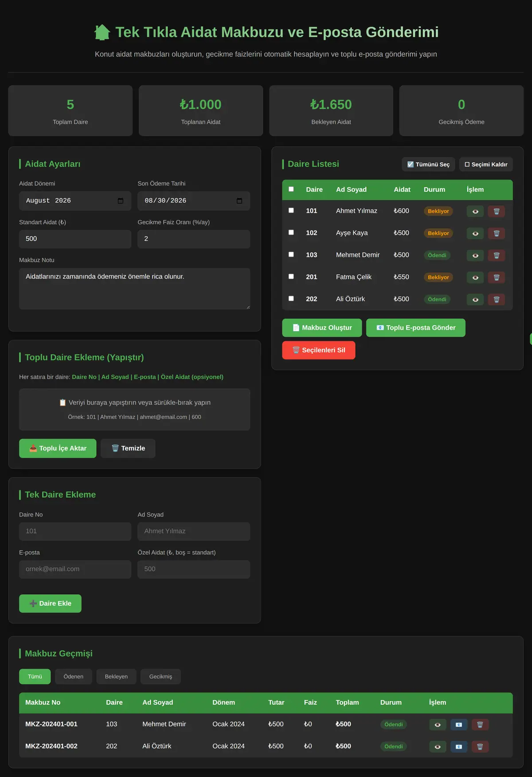View receipt MKZ-202401-001

pos(438,725)
